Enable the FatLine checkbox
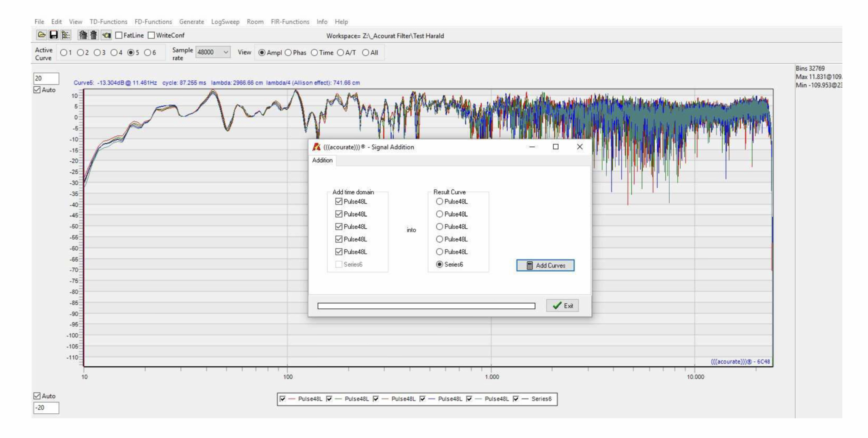The image size is (868, 438). [x=119, y=35]
